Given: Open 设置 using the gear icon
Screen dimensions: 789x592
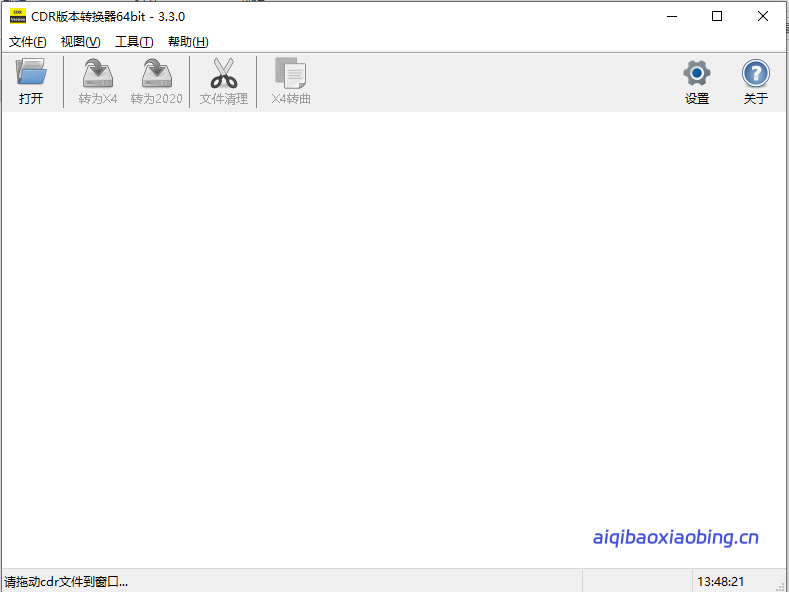Looking at the screenshot, I should 697,74.
